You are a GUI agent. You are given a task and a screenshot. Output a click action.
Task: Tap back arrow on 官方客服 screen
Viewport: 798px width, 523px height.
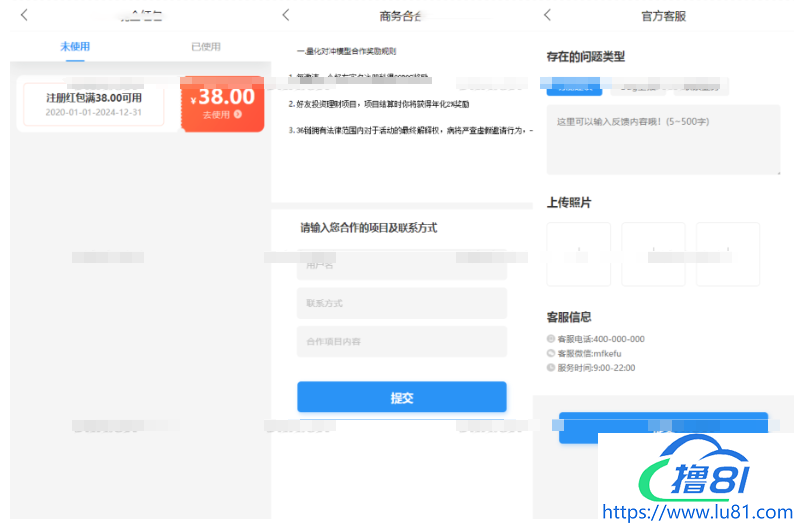547,15
